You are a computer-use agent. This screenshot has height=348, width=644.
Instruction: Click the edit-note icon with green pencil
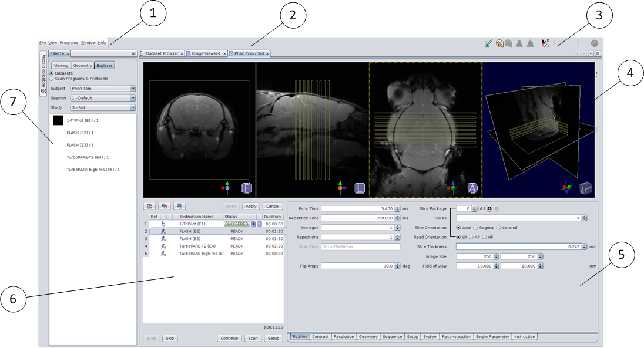[x=488, y=43]
